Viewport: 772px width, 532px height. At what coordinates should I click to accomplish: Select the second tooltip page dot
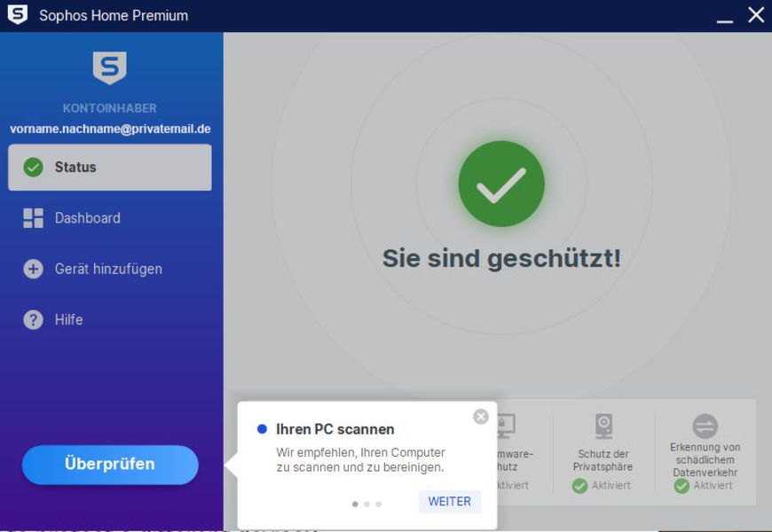click(366, 504)
